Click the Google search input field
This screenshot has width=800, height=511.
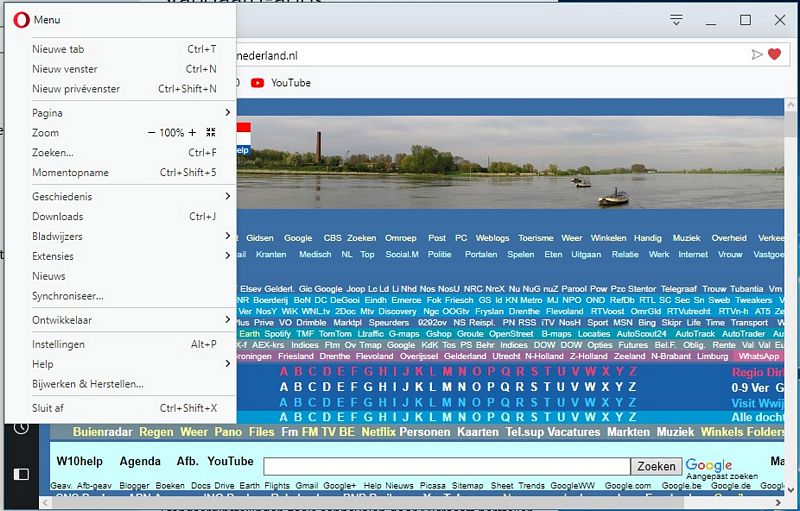(x=447, y=466)
